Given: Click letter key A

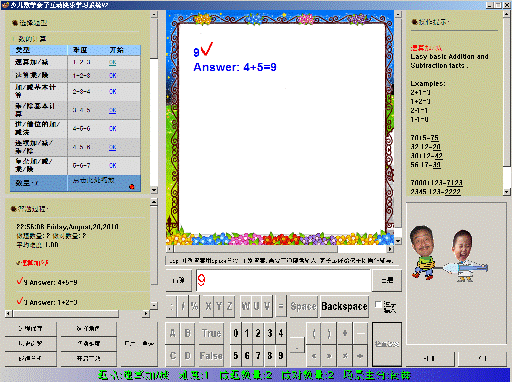Looking at the screenshot, I should coord(173,333).
